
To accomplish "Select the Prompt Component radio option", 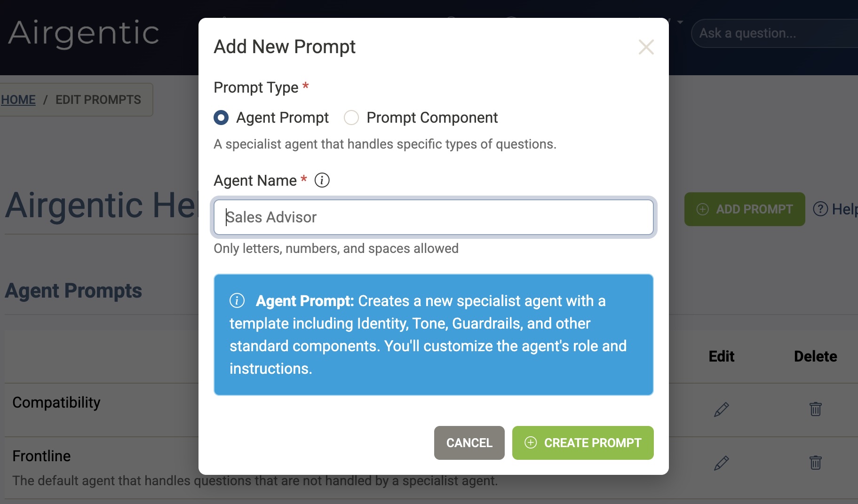I will point(351,118).
